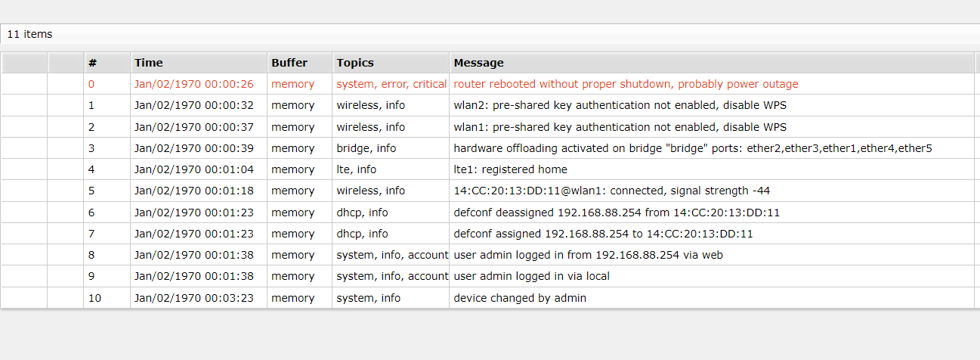Click the row number 10 cell
Viewport: 980px width, 360px height.
(x=94, y=298)
